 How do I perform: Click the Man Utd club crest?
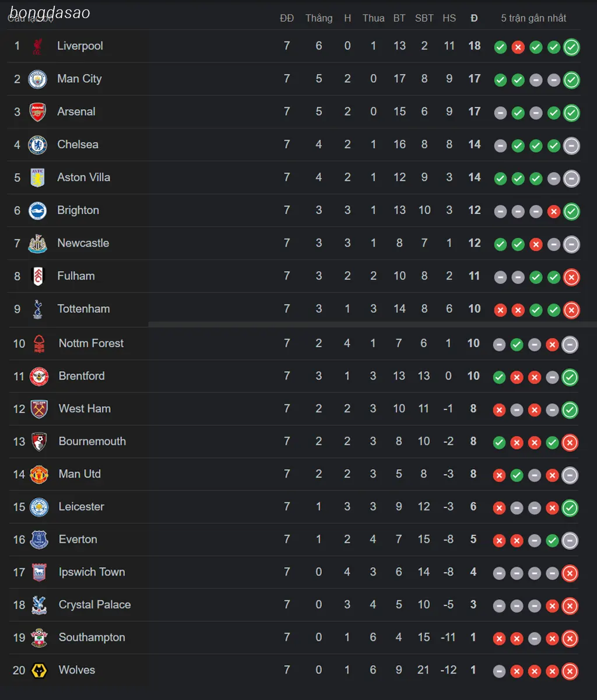pyautogui.click(x=39, y=474)
